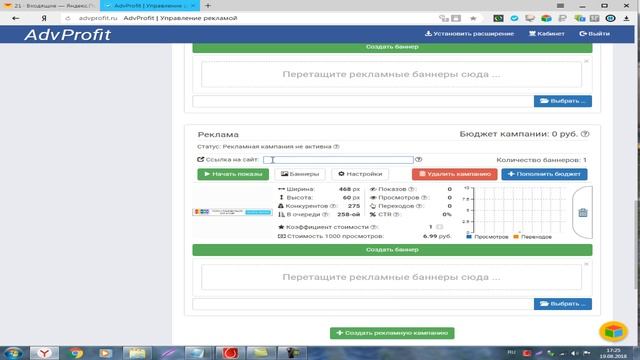Viewport: 640px width, 360px height.
Task: Click the 6.99 руб. cost value
Action: 437,236
